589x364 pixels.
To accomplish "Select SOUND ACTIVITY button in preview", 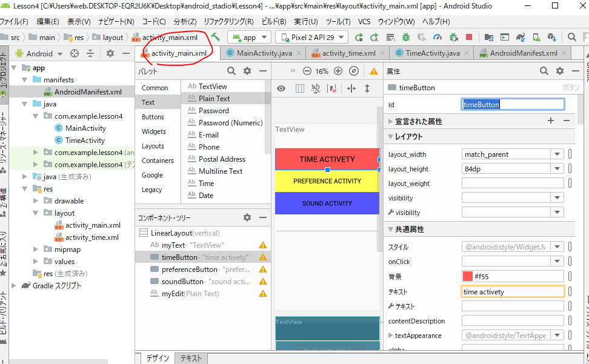I will tap(327, 203).
